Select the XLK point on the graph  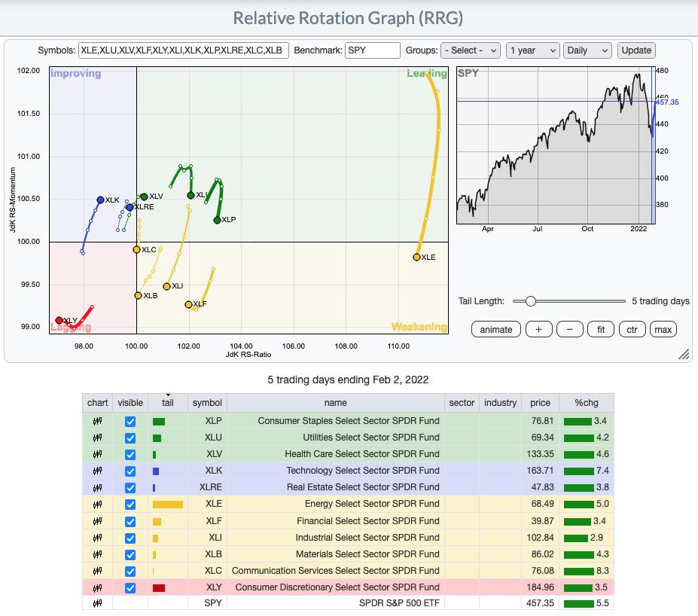pyautogui.click(x=101, y=200)
